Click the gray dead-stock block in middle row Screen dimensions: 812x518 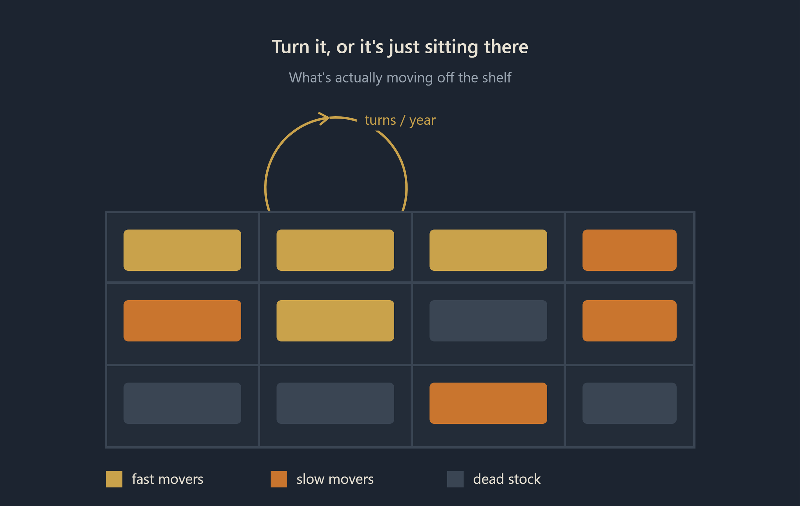(x=488, y=321)
